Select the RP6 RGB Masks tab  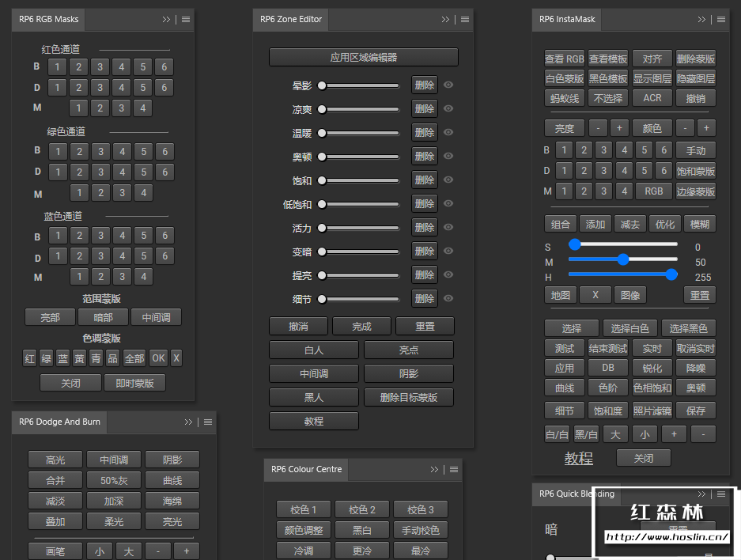tap(49, 19)
